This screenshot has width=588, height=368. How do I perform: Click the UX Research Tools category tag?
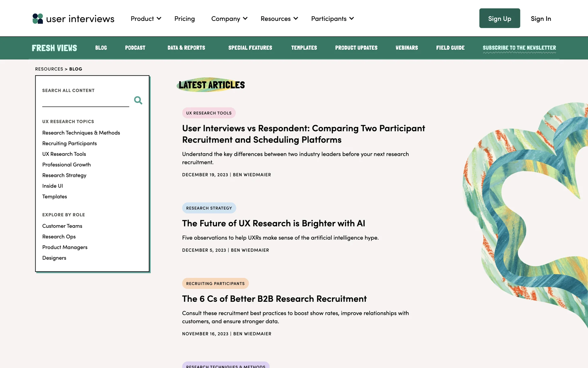tap(209, 113)
